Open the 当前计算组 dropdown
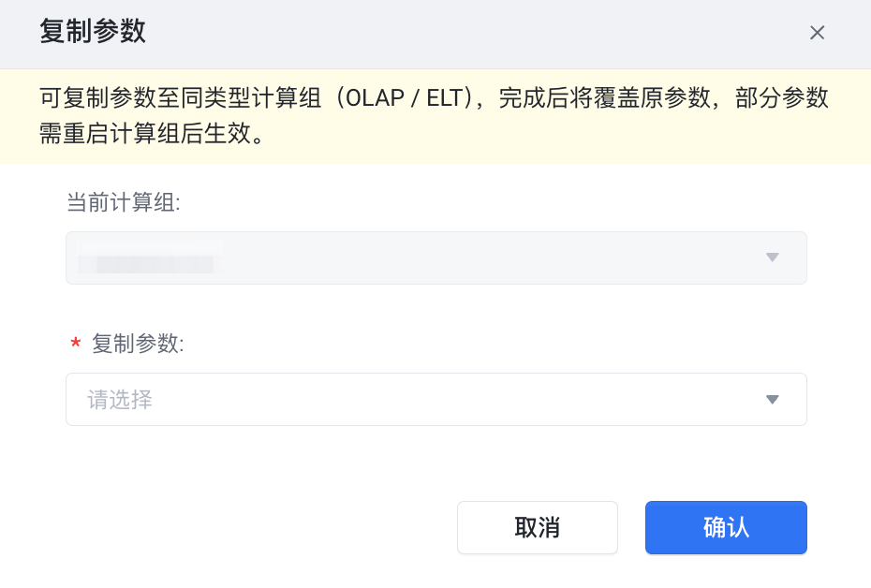Viewport: 871px width, 588px height. 435,257
